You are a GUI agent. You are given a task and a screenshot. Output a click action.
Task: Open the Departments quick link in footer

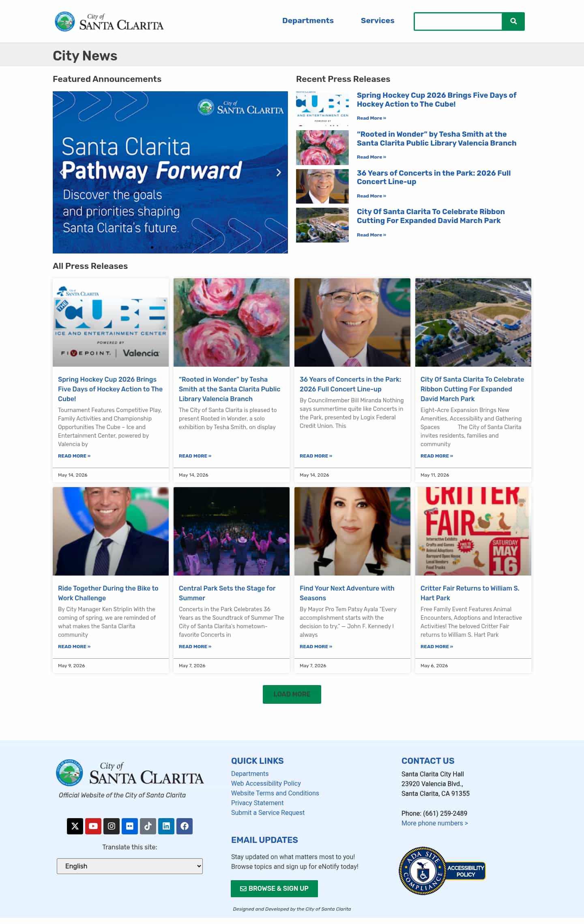250,774
